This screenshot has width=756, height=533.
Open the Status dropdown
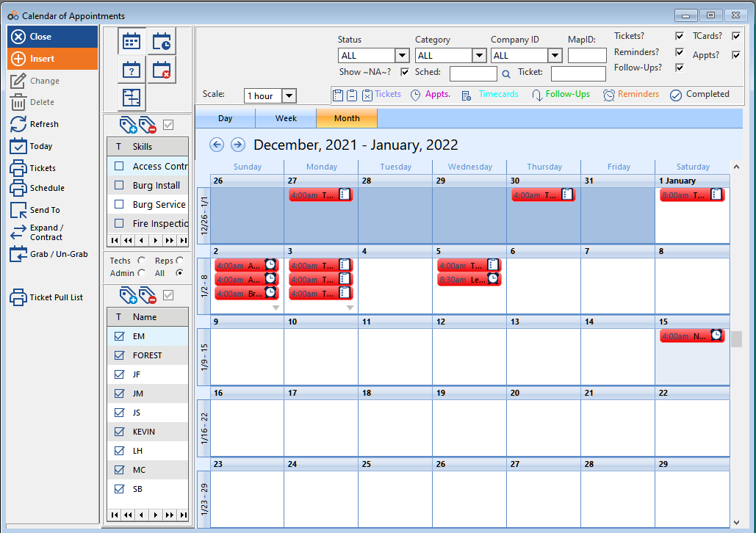402,56
